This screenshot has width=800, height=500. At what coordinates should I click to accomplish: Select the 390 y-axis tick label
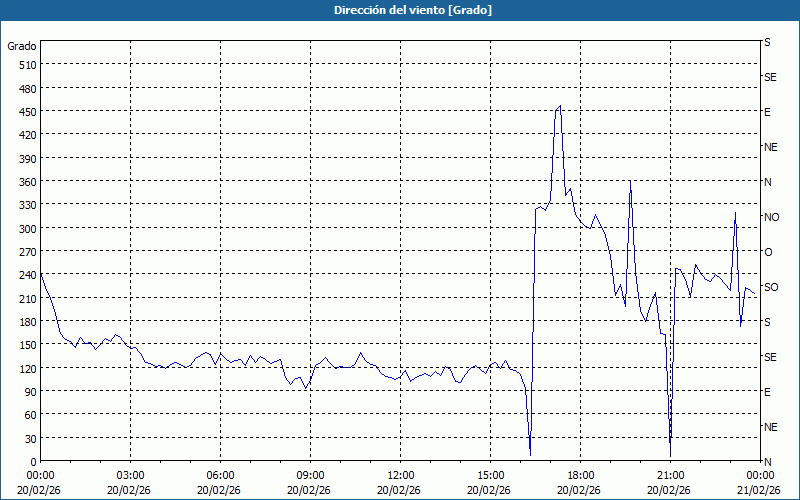(x=28, y=159)
